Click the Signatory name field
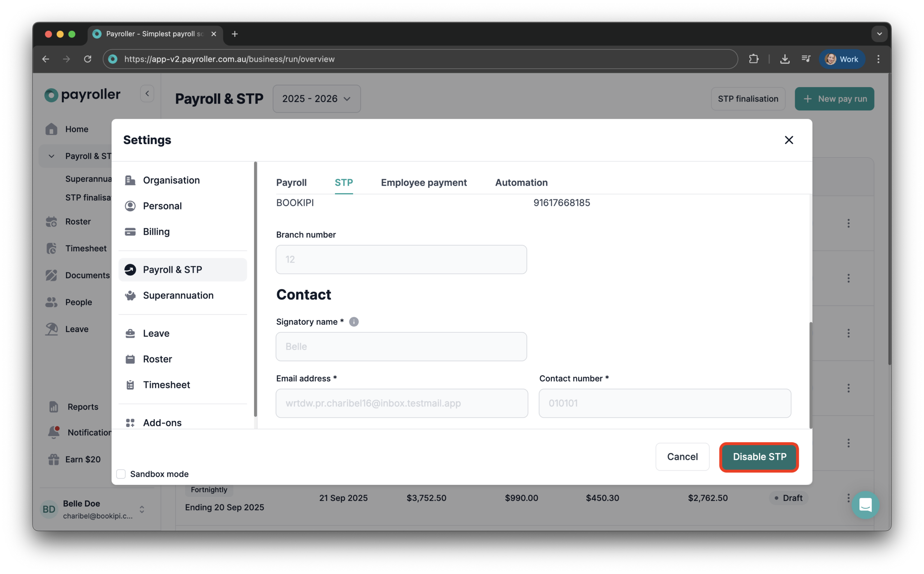 click(x=401, y=347)
